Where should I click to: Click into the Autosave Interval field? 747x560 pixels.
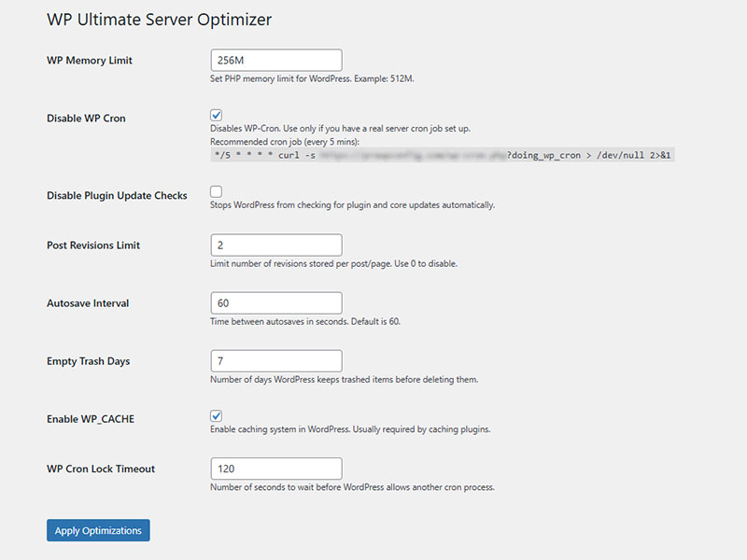pyautogui.click(x=276, y=303)
